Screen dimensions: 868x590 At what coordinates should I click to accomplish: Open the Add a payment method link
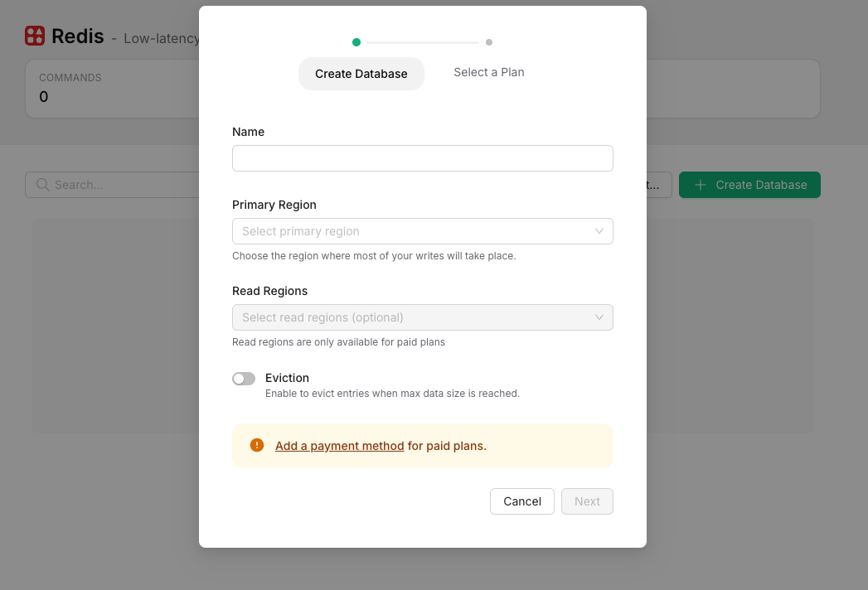tap(340, 446)
